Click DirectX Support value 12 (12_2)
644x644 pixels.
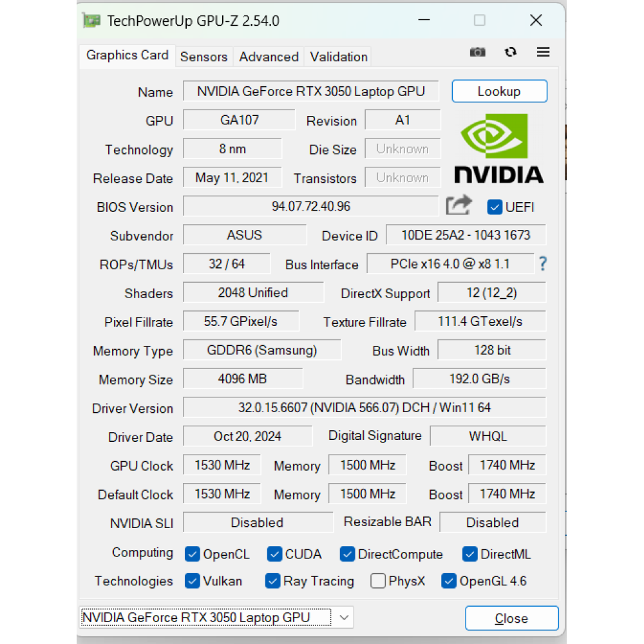pyautogui.click(x=492, y=292)
